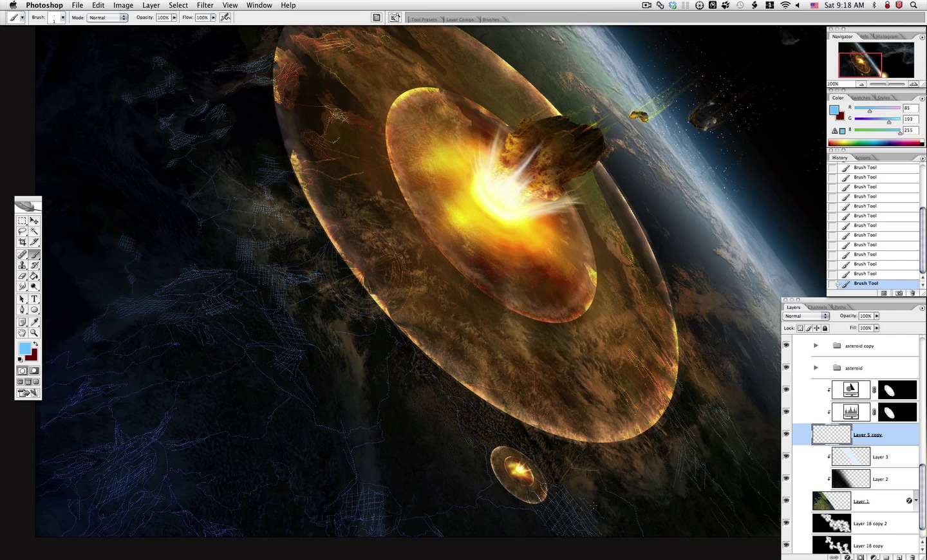Open the layer blend mode dropdown

pos(806,316)
